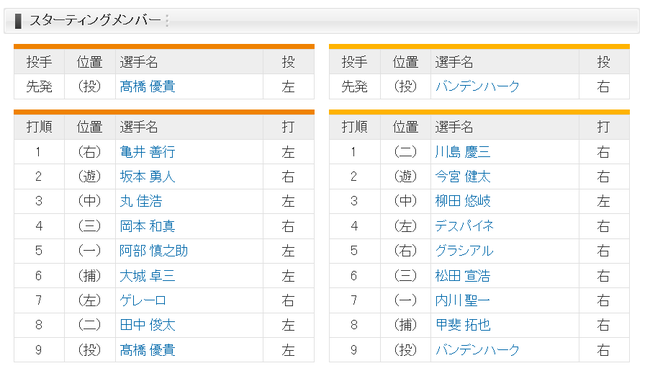The height and width of the screenshot is (371, 650).
Task: Open 亀井 善行 player page
Action: (147, 152)
